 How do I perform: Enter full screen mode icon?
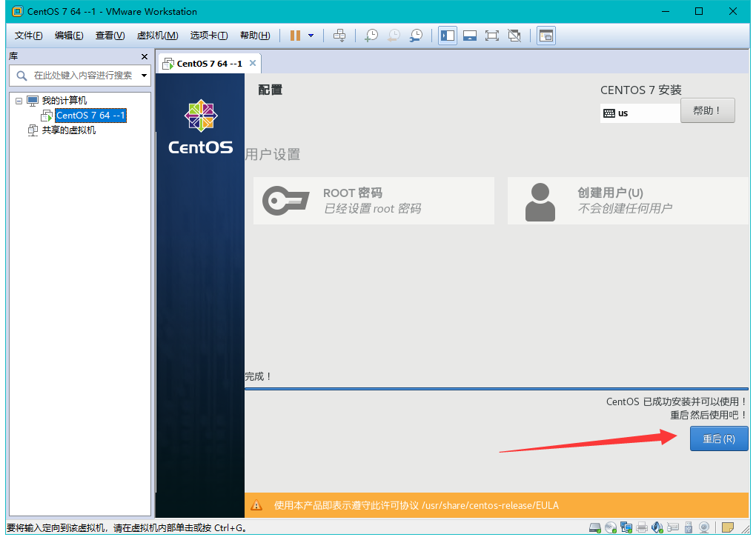(492, 36)
